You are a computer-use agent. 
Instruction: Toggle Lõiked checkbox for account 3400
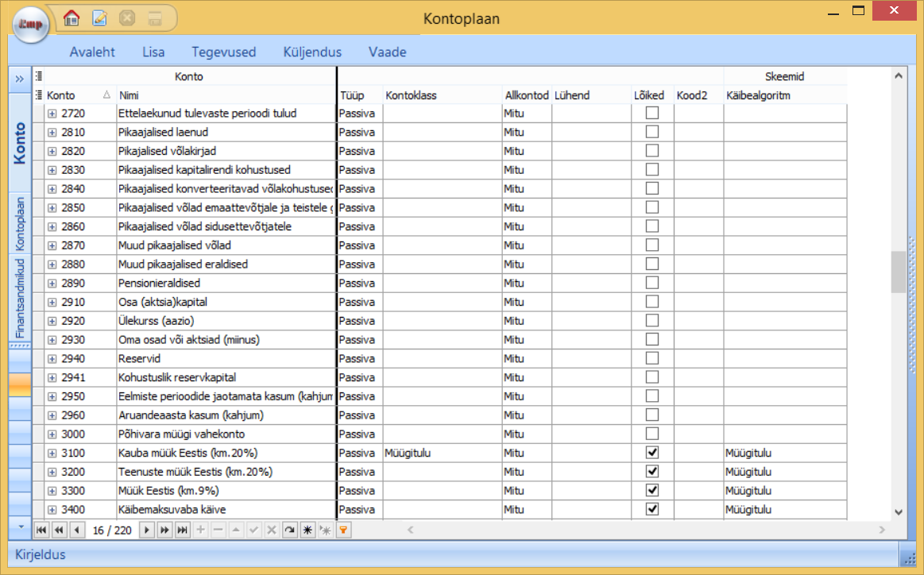[x=652, y=509]
